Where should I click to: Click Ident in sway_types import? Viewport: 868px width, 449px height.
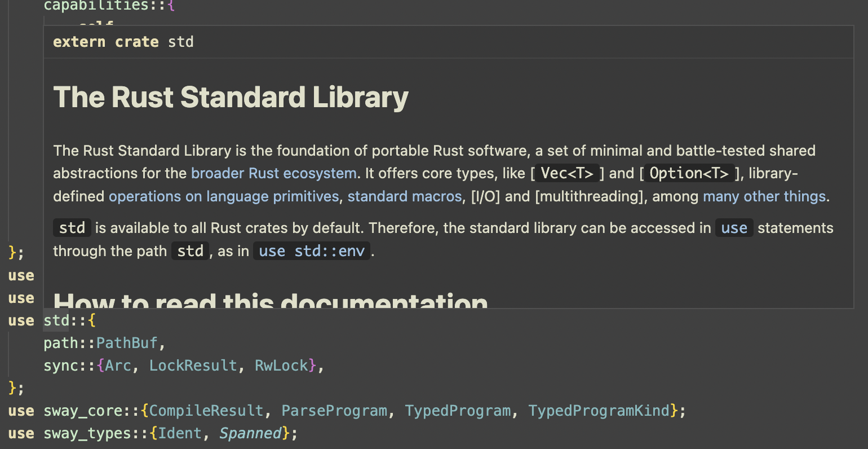180,433
